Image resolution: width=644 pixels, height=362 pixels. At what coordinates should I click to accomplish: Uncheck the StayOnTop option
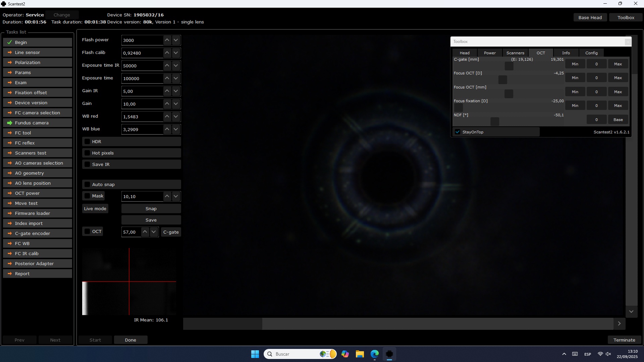[458, 132]
